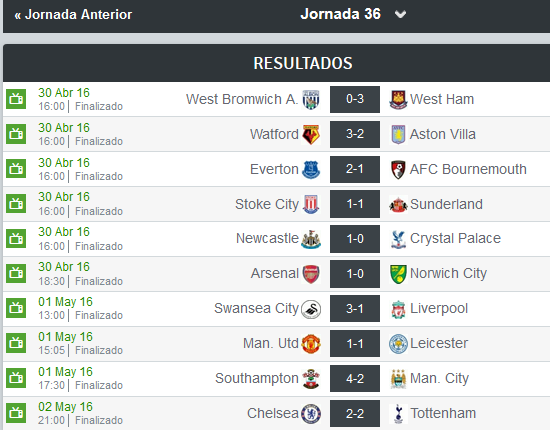Open the Jornada 36 selector label

340,14
